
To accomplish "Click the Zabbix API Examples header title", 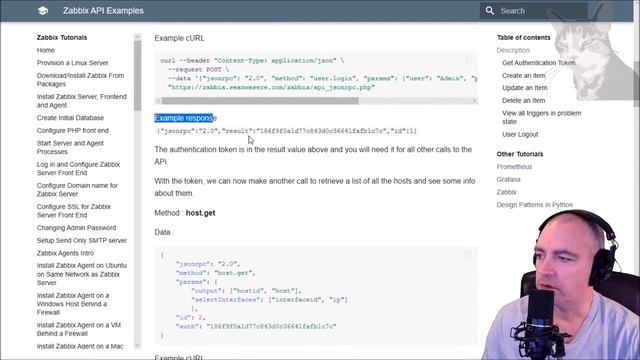I will click(x=103, y=11).
